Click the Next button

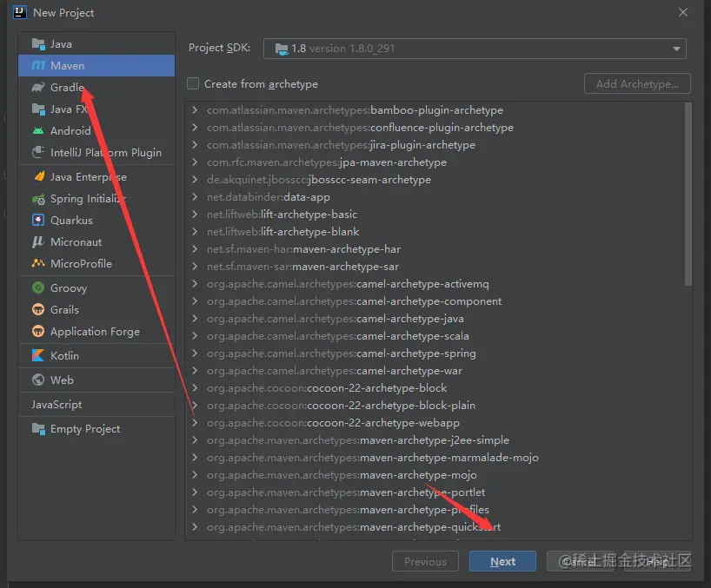[x=502, y=561]
